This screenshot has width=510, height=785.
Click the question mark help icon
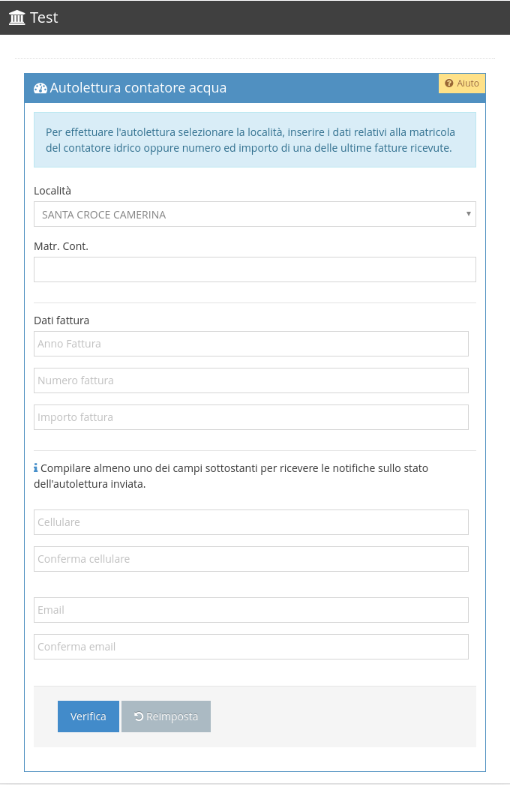click(449, 84)
